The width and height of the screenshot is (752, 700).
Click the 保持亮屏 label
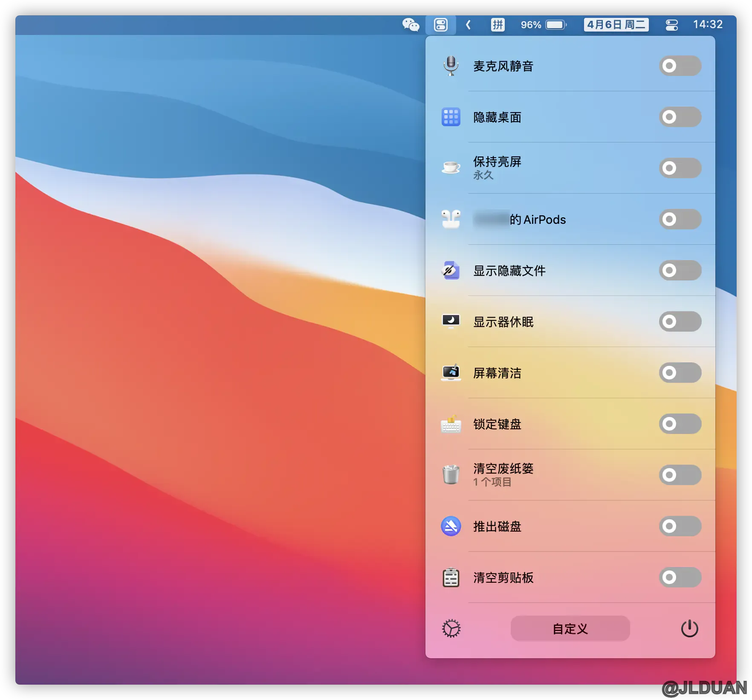click(x=497, y=162)
